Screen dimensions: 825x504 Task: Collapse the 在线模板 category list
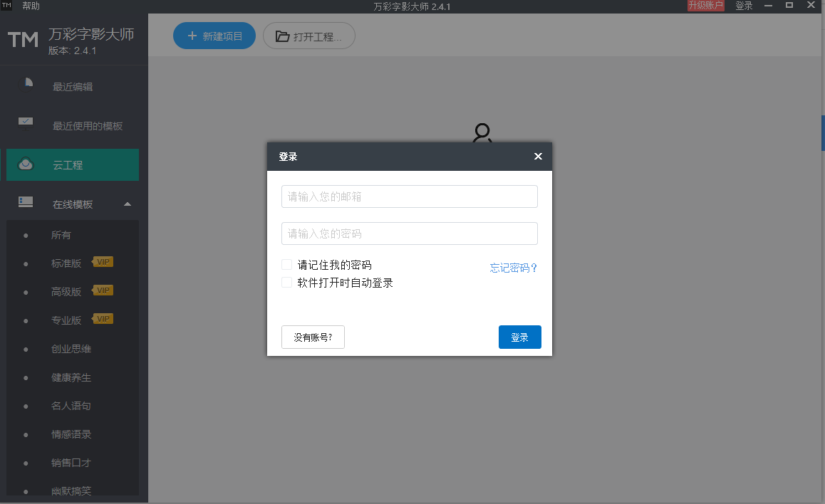pos(128,203)
